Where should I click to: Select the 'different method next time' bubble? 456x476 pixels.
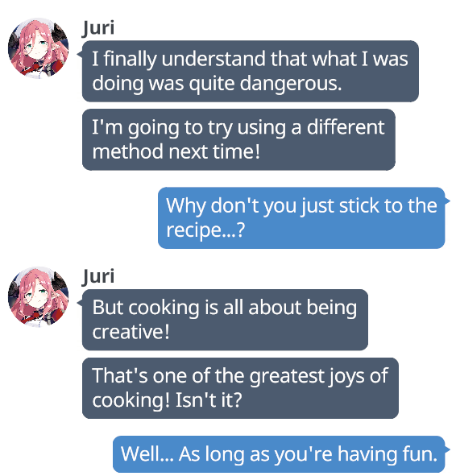pyautogui.click(x=238, y=139)
